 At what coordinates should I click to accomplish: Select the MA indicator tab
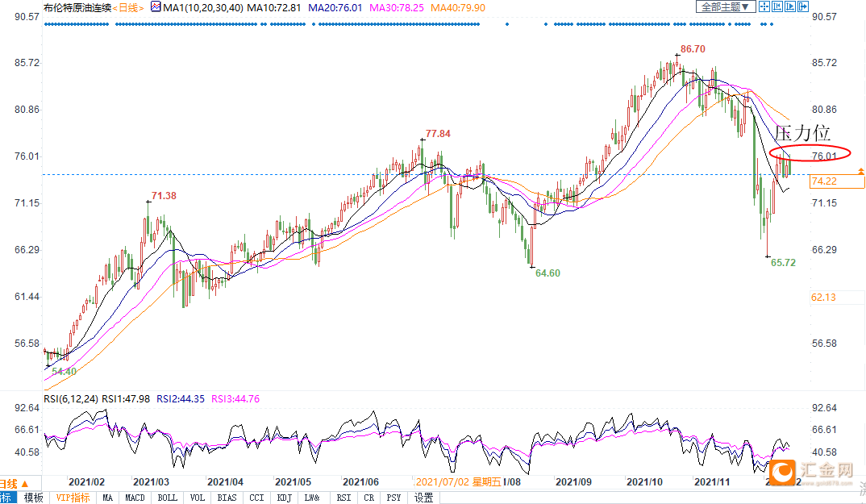pyautogui.click(x=108, y=498)
